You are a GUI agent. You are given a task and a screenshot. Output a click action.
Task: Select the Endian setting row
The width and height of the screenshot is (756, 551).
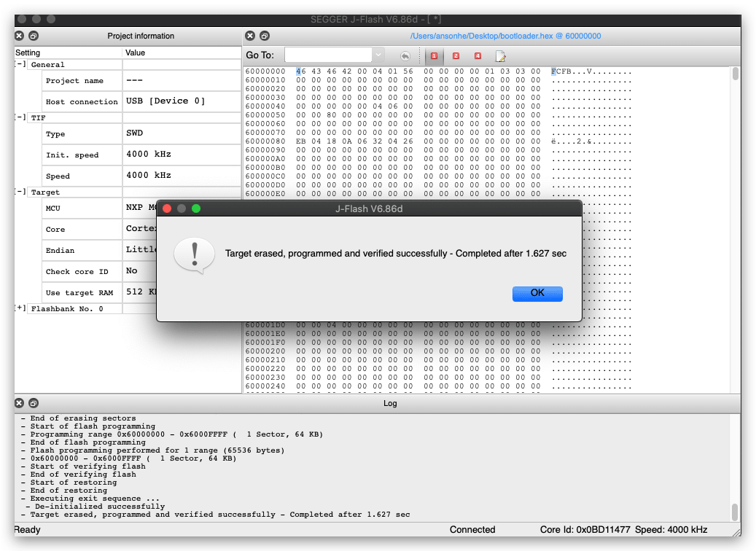[61, 251]
